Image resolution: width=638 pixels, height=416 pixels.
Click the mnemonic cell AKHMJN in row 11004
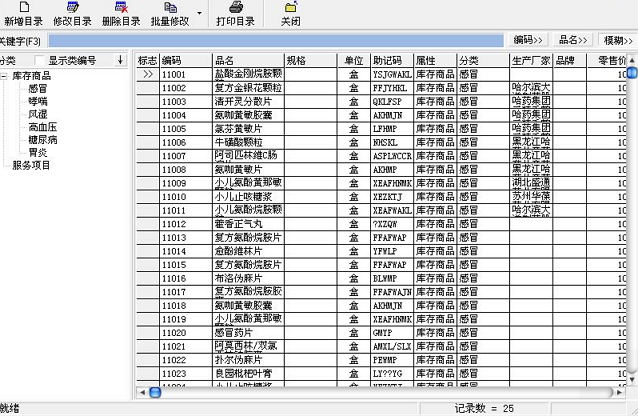click(x=392, y=115)
